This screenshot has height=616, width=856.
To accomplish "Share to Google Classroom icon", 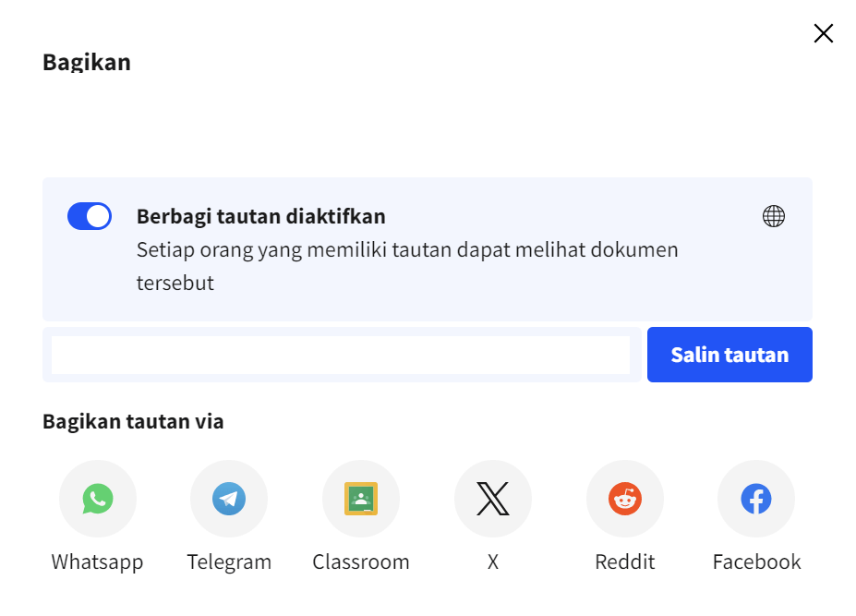I will tap(361, 499).
